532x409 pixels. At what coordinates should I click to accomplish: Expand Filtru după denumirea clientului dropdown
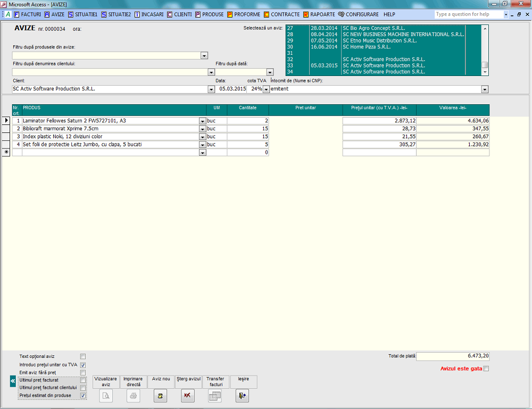click(211, 72)
